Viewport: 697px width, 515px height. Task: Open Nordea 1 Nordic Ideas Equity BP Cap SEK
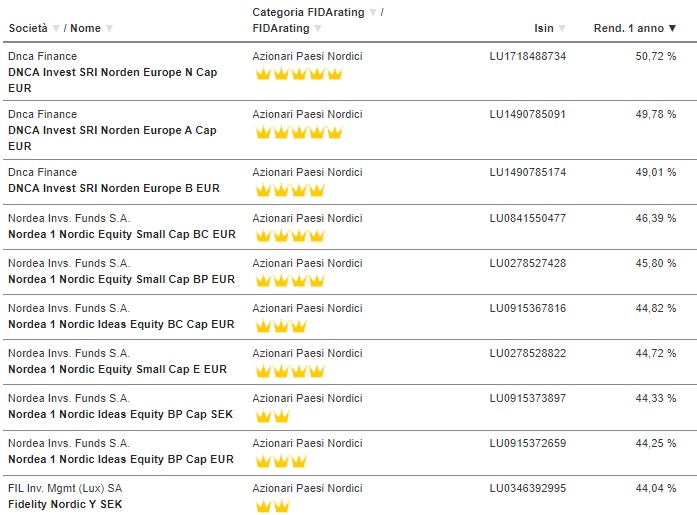[120, 414]
